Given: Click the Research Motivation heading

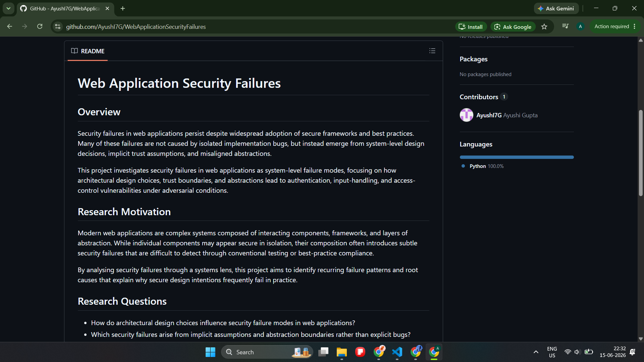Looking at the screenshot, I should (x=124, y=212).
